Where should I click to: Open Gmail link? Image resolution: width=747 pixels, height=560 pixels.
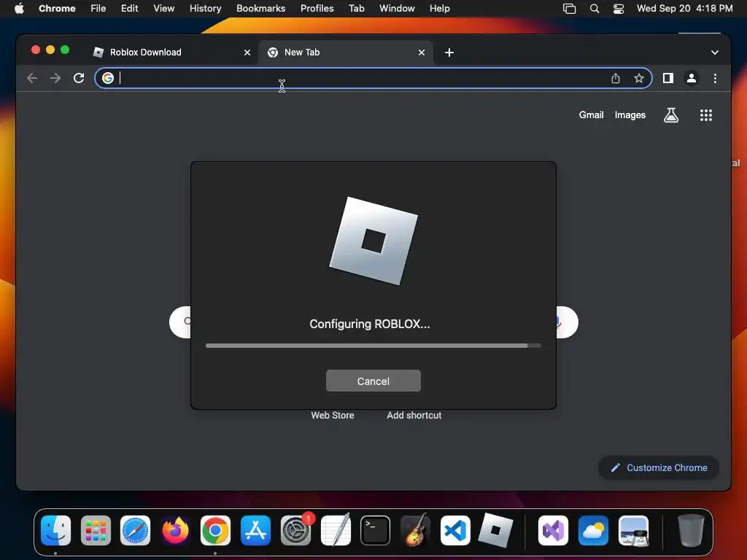pos(591,114)
